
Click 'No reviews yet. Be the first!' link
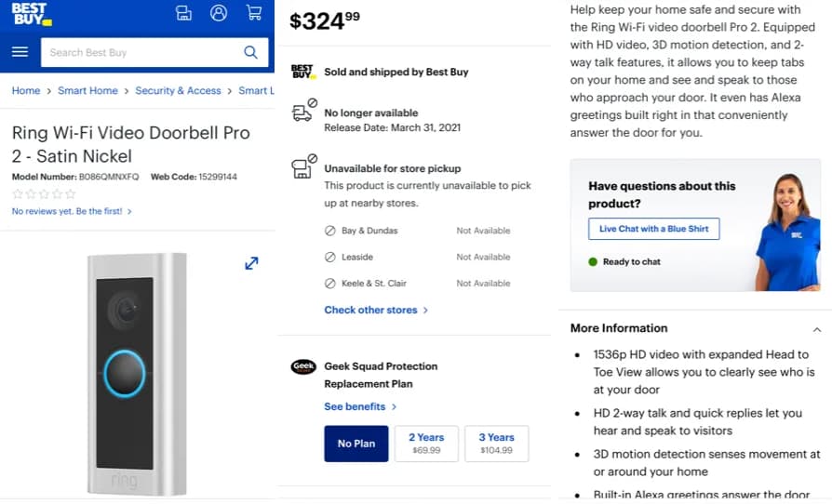(72, 211)
